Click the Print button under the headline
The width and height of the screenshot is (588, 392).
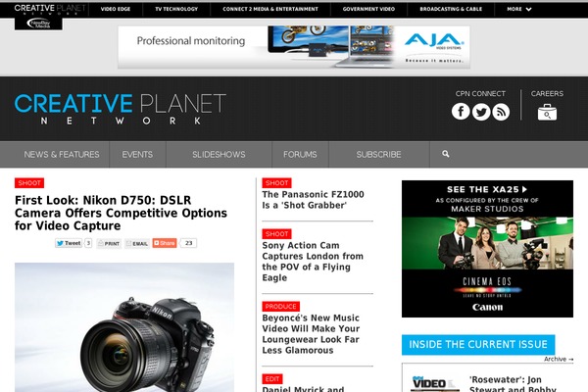[x=109, y=243]
